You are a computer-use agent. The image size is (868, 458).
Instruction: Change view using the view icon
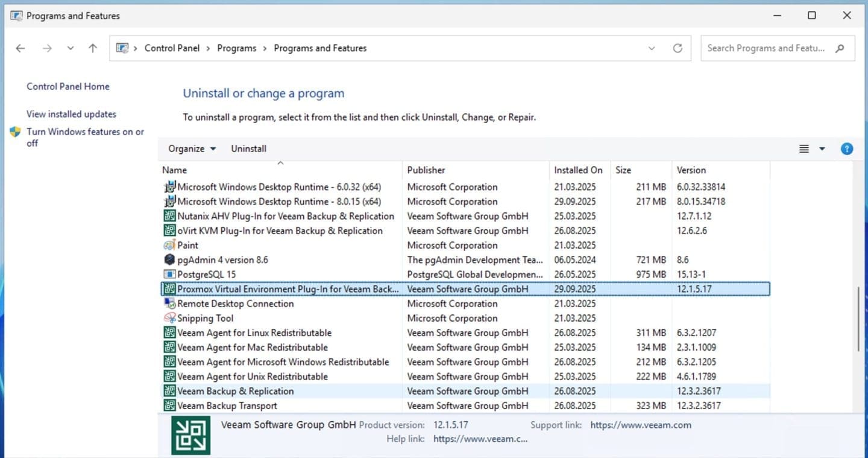click(x=804, y=148)
